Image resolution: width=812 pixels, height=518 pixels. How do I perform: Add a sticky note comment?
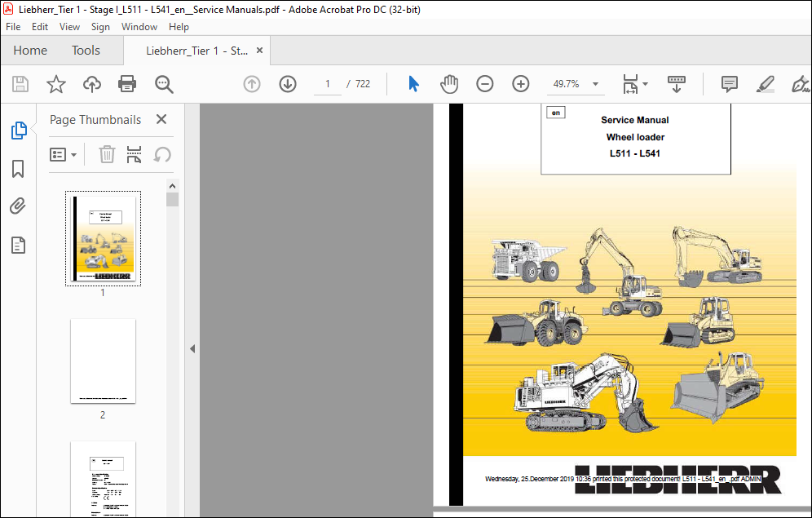pyautogui.click(x=729, y=84)
